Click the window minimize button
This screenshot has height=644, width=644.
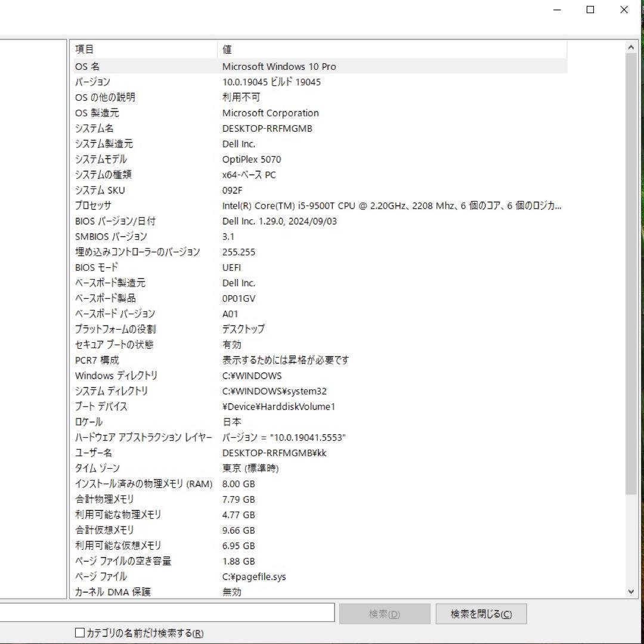tap(556, 10)
